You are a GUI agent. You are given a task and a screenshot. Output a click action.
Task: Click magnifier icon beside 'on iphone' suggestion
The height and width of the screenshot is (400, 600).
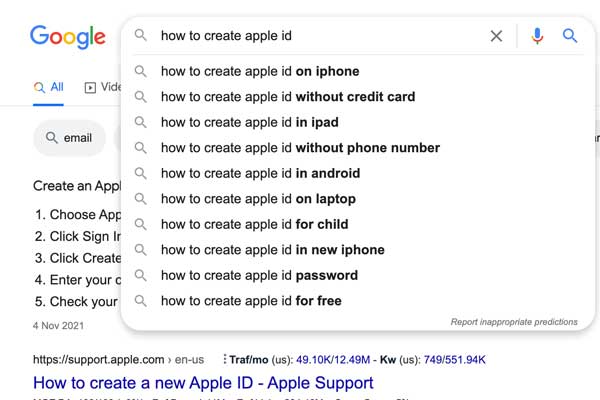click(x=140, y=71)
